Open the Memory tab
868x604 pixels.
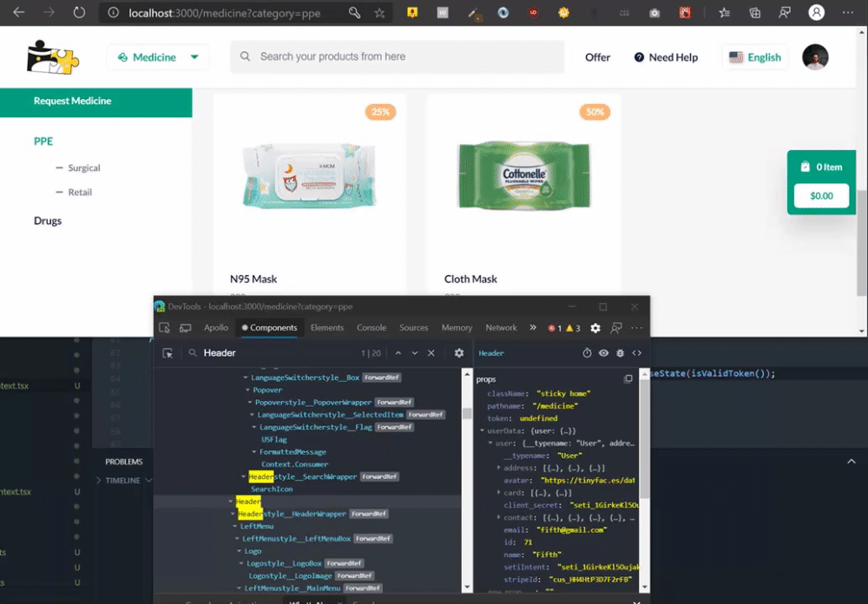(457, 328)
